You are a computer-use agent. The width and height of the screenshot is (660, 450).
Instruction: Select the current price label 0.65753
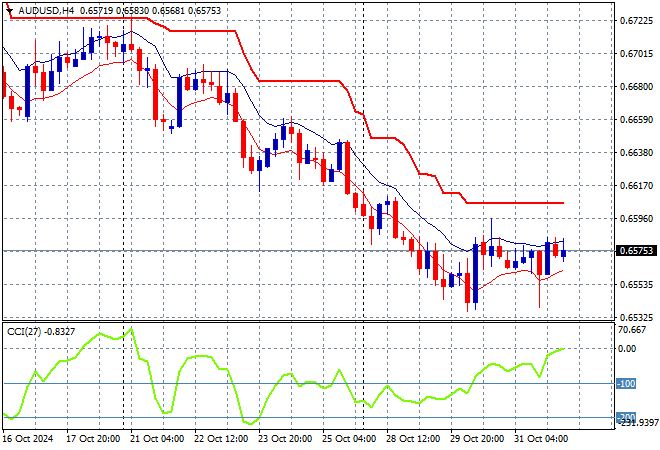coord(636,251)
